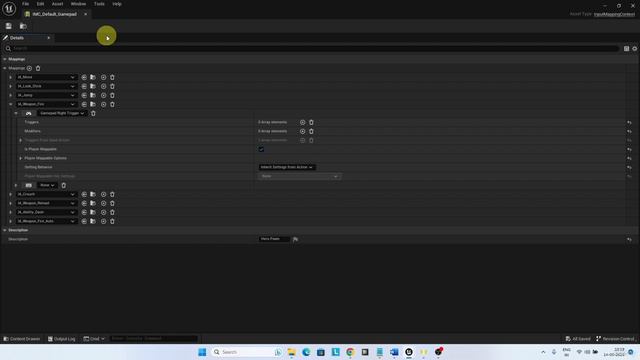640x360 pixels.
Task: Add key binding to IA_Jump row
Action: coord(103,95)
